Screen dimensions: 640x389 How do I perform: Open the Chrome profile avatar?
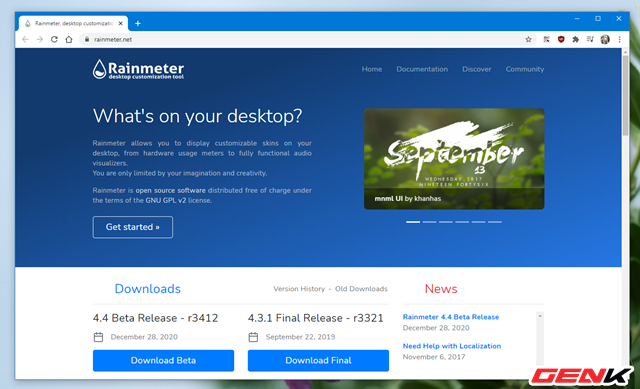coord(605,40)
